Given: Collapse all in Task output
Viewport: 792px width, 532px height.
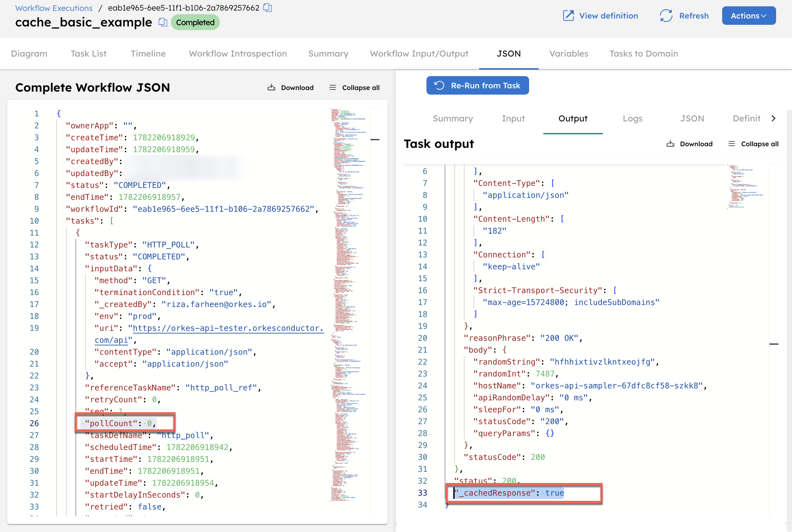Looking at the screenshot, I should click(x=753, y=144).
